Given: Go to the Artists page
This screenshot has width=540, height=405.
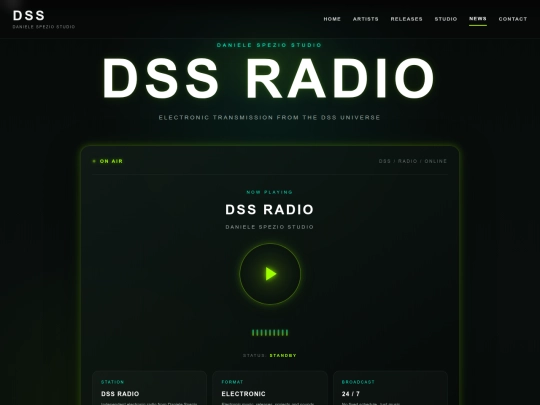Looking at the screenshot, I should click(365, 19).
